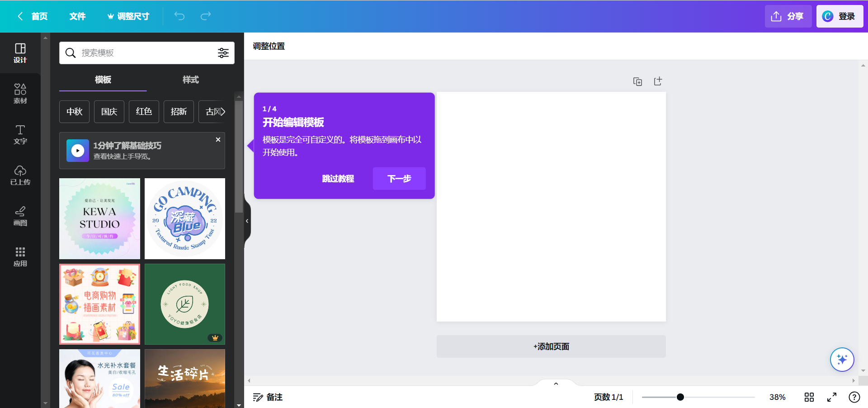
Task: Open the 文件 file menu
Action: 77,16
